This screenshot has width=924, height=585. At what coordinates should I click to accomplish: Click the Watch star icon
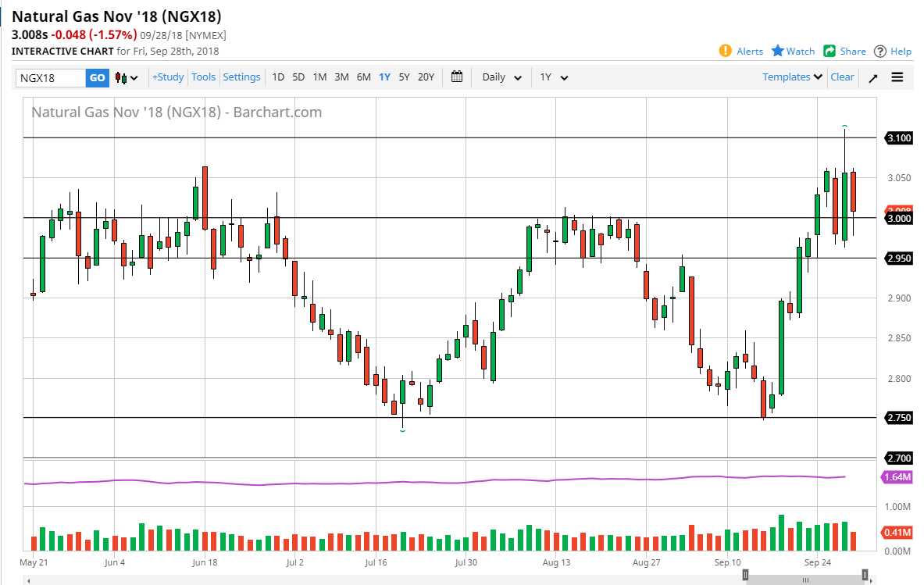tap(778, 51)
